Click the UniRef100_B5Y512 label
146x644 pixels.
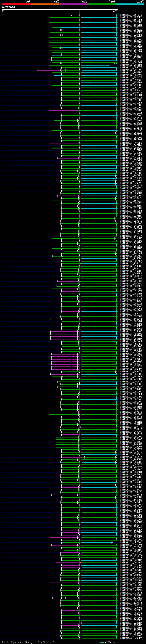coord(131,135)
